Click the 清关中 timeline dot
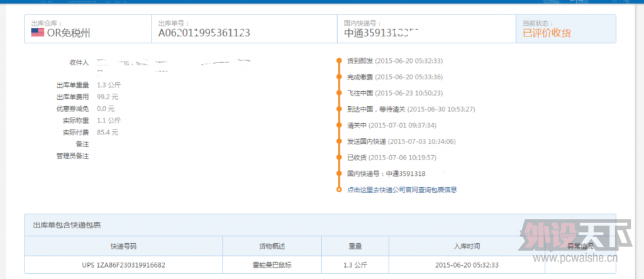Image resolution: width=644 pixels, height=279 pixels. click(339, 125)
